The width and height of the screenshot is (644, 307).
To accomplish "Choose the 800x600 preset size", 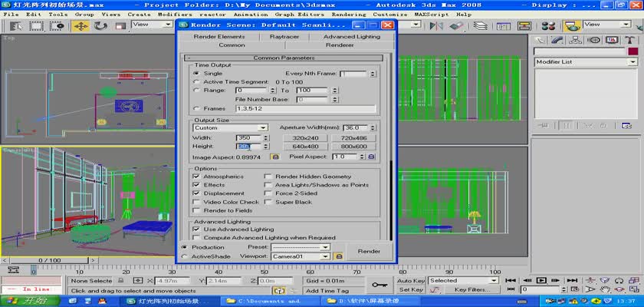I will [353, 147].
